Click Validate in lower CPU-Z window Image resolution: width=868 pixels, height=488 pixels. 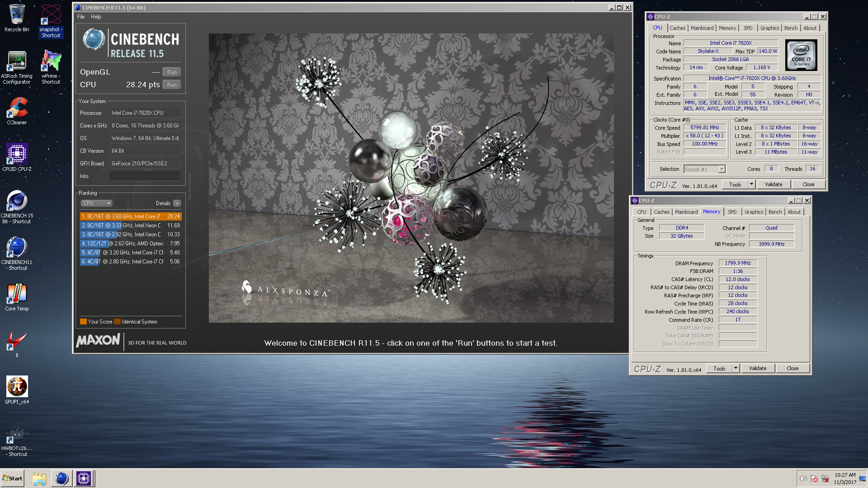tap(757, 368)
